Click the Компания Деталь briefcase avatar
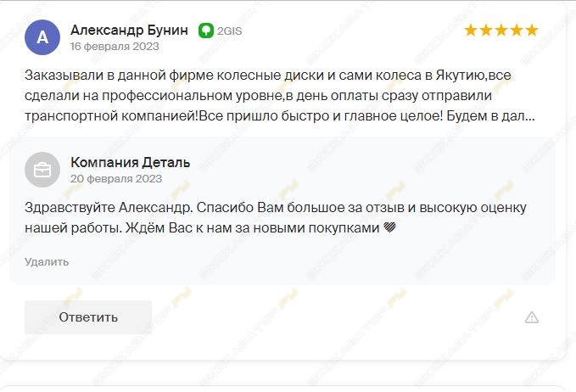The image size is (576, 392). click(42, 170)
